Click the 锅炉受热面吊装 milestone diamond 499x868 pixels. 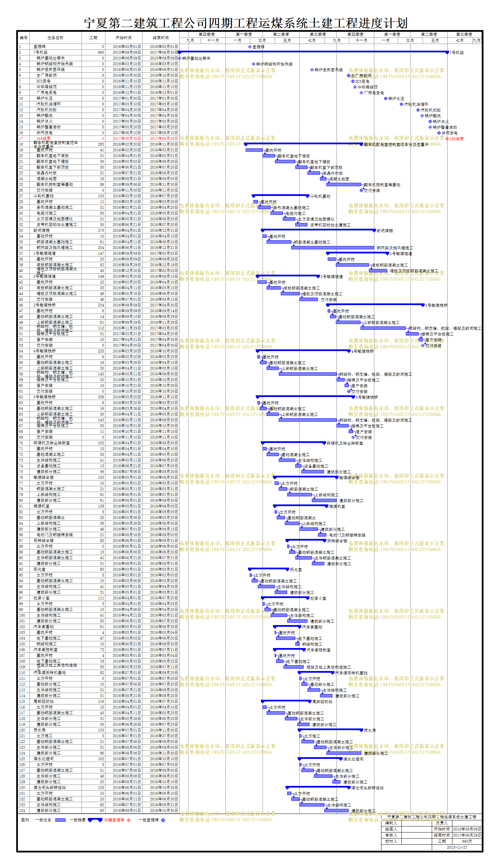(x=312, y=70)
